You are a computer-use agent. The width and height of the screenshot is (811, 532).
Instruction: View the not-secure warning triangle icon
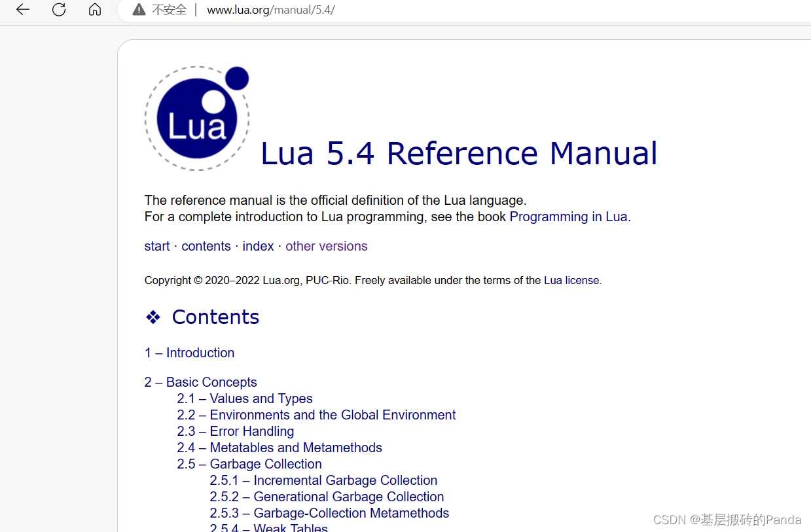139,10
